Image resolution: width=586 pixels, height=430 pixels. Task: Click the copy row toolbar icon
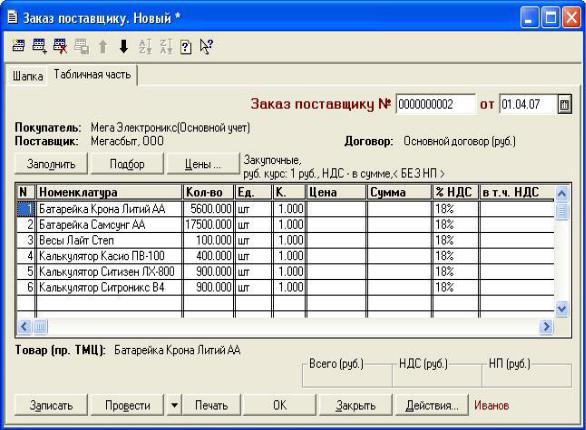81,47
